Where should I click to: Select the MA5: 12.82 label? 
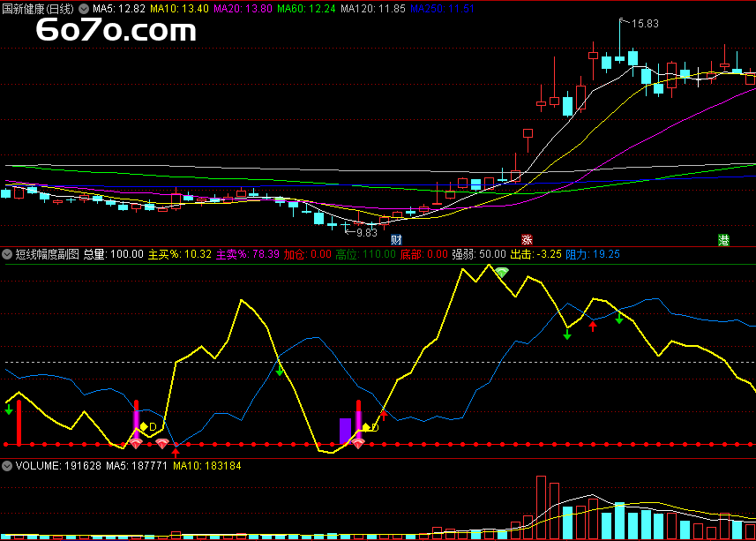click(118, 9)
